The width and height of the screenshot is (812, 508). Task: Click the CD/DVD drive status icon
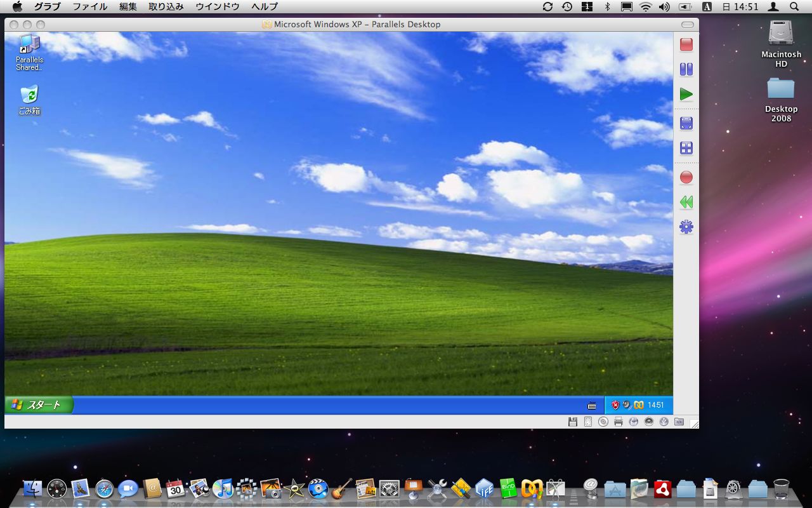[x=603, y=422]
